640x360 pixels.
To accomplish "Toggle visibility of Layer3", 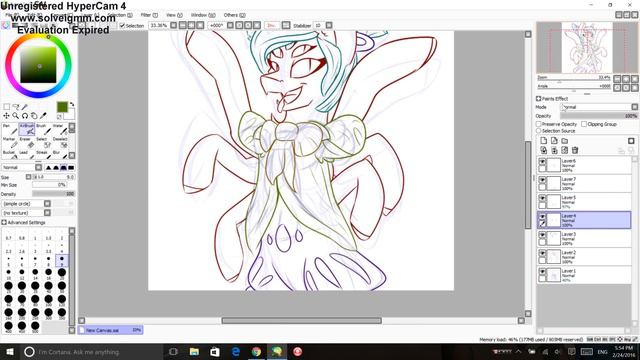I will (x=542, y=235).
